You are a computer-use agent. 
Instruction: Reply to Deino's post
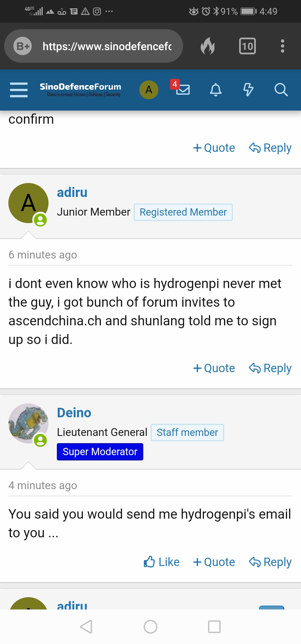(270, 562)
